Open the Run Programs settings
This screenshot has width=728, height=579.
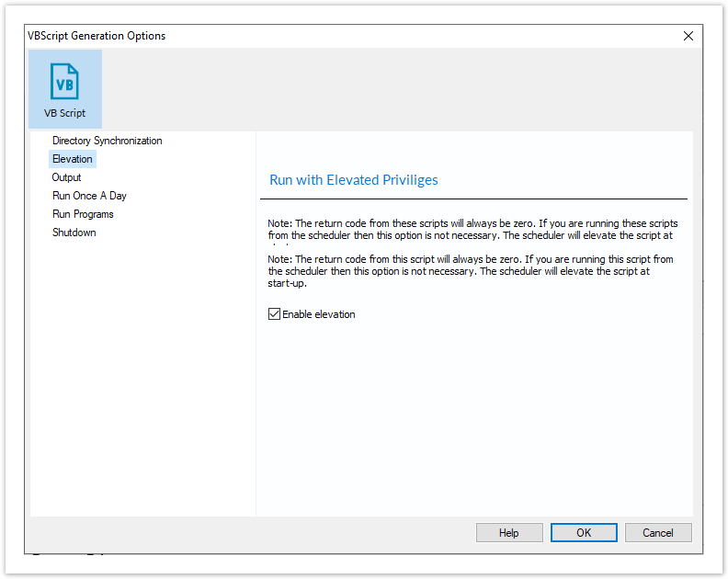point(83,214)
